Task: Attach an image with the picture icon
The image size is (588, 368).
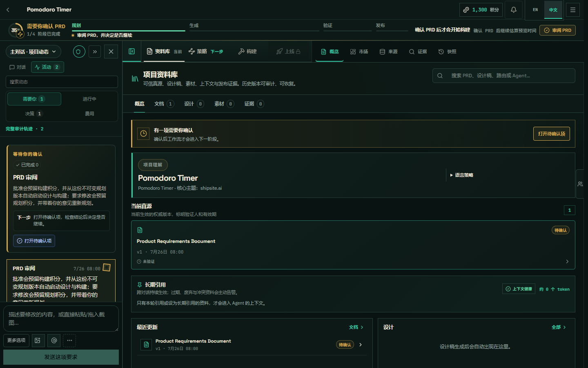Action: click(x=38, y=340)
